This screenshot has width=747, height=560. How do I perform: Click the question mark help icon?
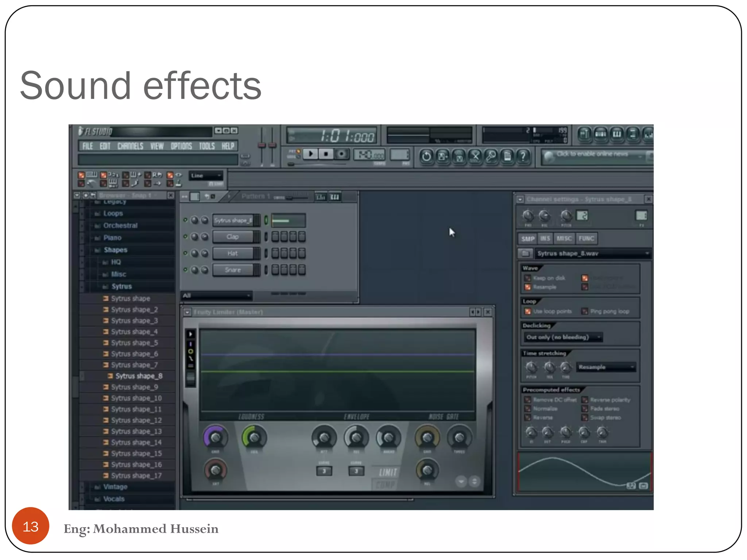click(523, 157)
